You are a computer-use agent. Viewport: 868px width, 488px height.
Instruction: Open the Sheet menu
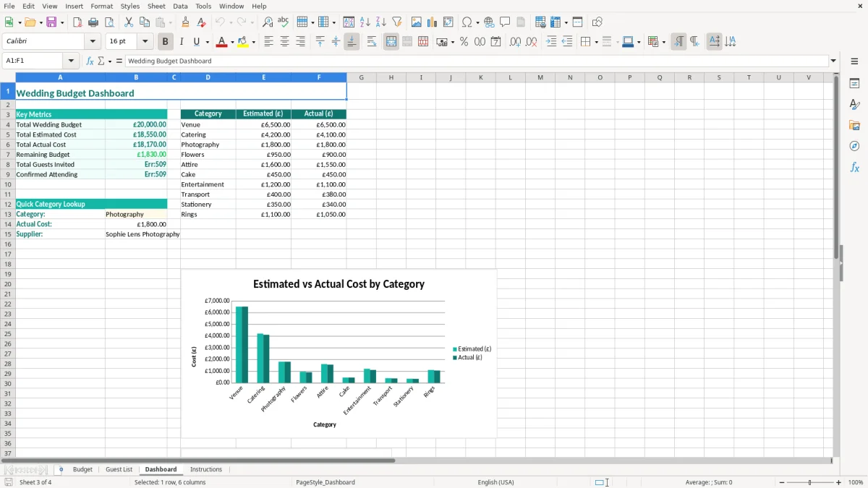tap(156, 6)
